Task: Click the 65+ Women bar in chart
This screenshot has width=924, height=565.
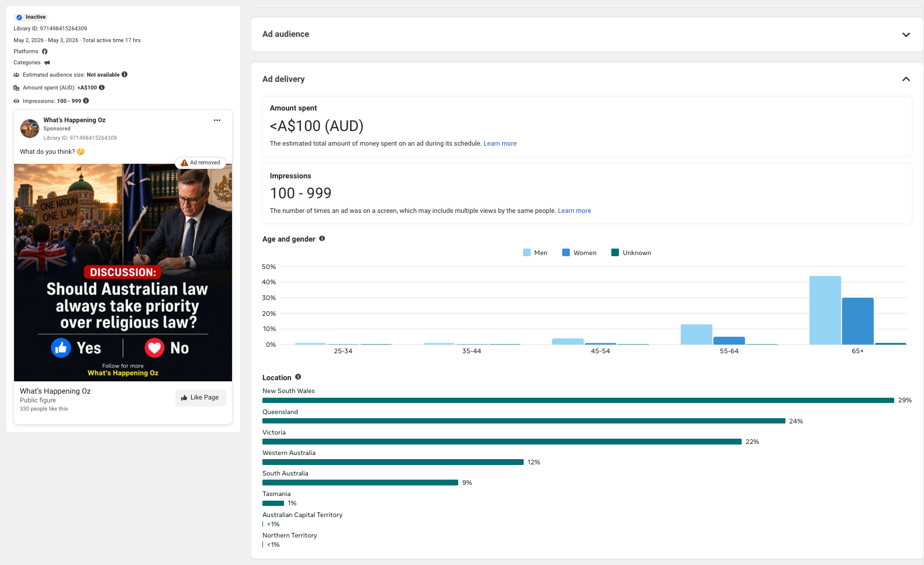Action: click(x=858, y=321)
